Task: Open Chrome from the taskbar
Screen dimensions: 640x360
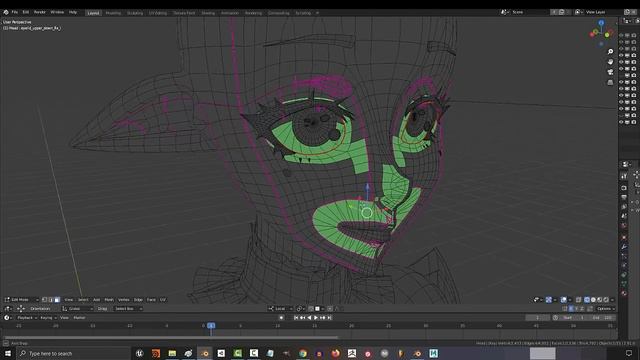Action: [302, 353]
